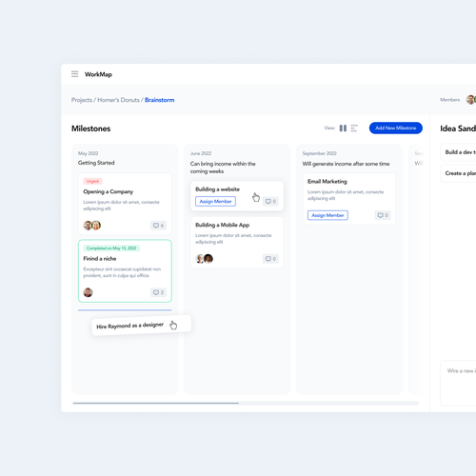Open comments on Opening a Company card
This screenshot has height=476, width=476.
[158, 226]
